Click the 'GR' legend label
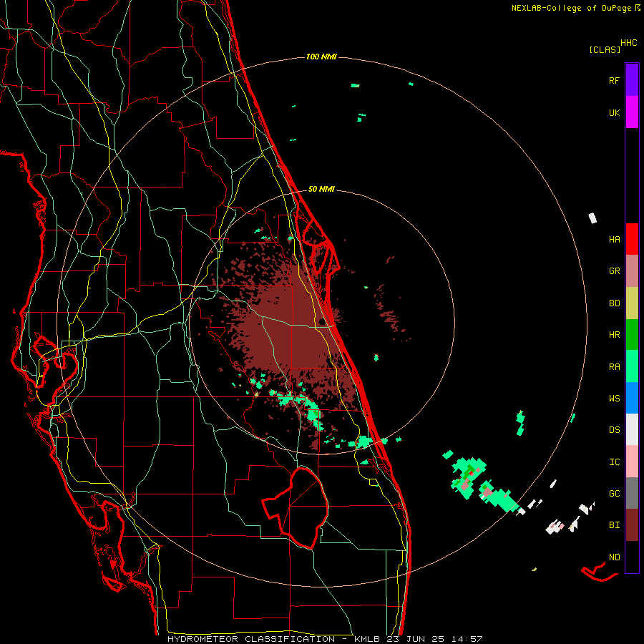The image size is (644, 644). point(614,271)
